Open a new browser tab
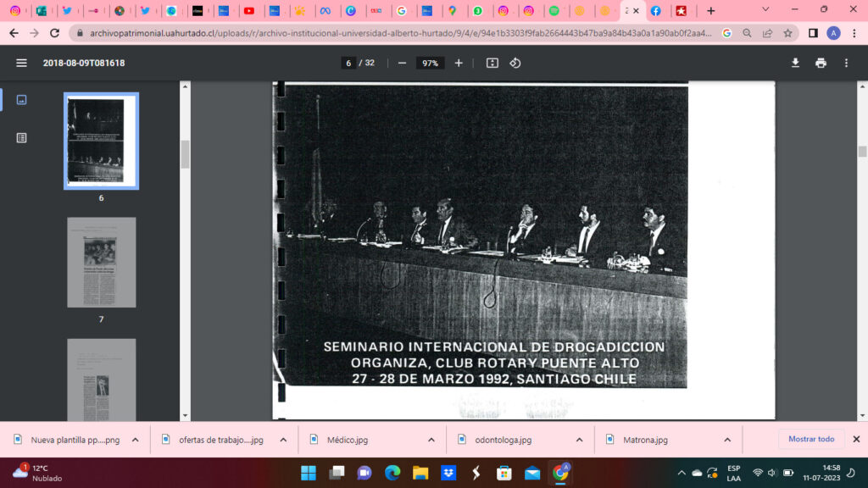868x488 pixels. coord(711,10)
